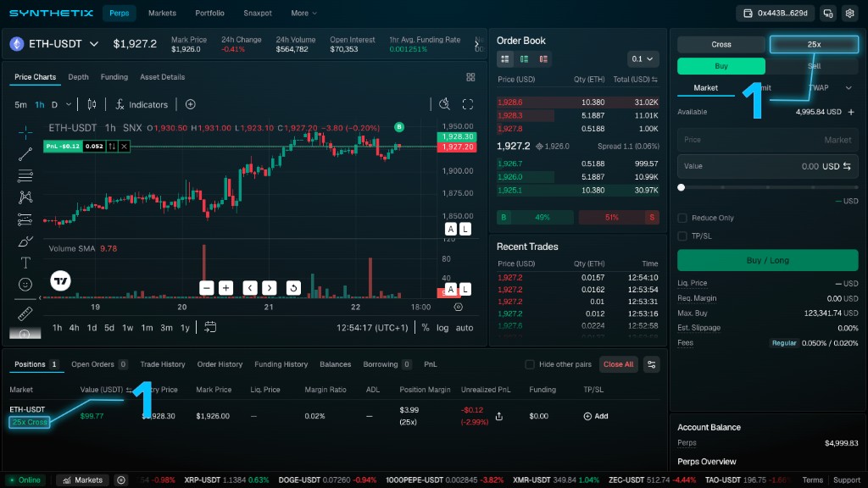Viewport: 868px width, 488px height.
Task: Enable the Reduce Only checkbox
Action: (x=682, y=218)
